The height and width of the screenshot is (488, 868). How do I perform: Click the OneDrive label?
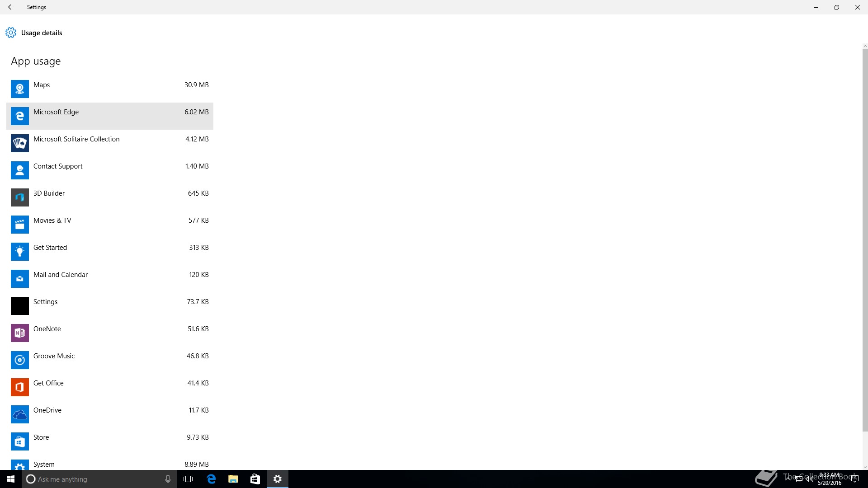[x=47, y=410]
